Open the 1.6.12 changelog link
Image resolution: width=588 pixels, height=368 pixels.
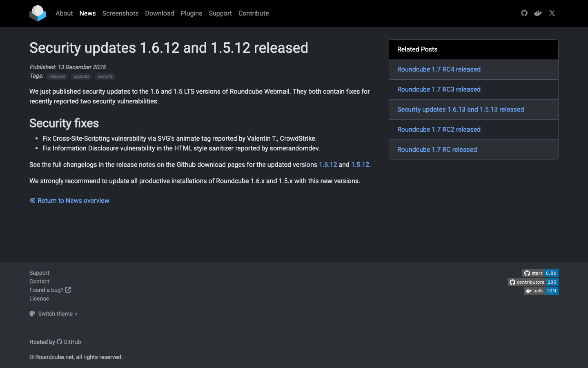(x=327, y=164)
